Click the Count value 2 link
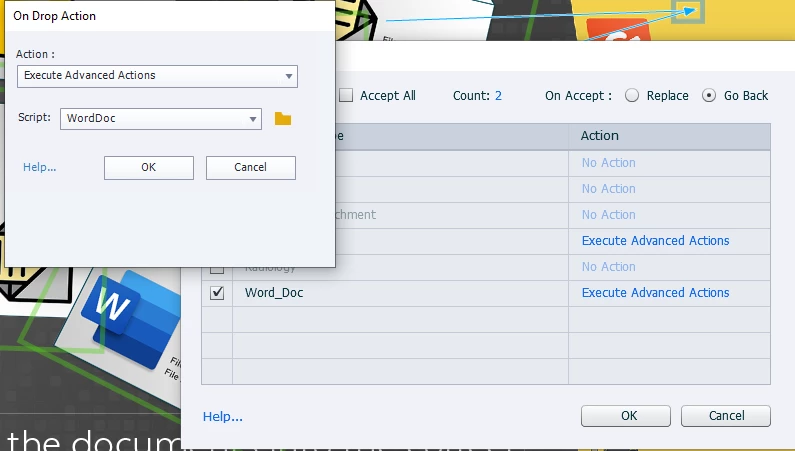The width and height of the screenshot is (795, 451). (498, 96)
